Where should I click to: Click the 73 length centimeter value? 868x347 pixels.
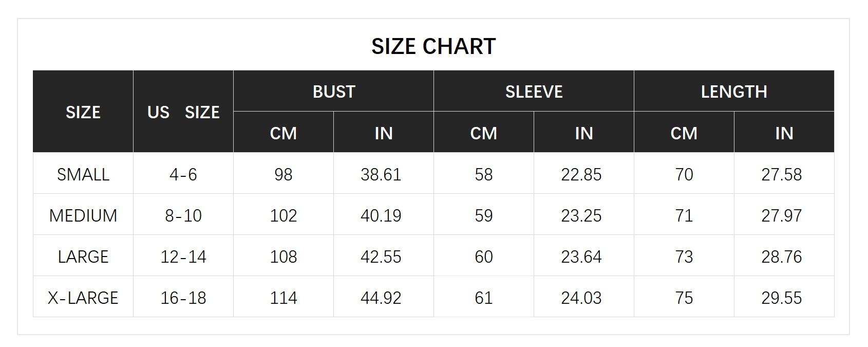point(684,257)
